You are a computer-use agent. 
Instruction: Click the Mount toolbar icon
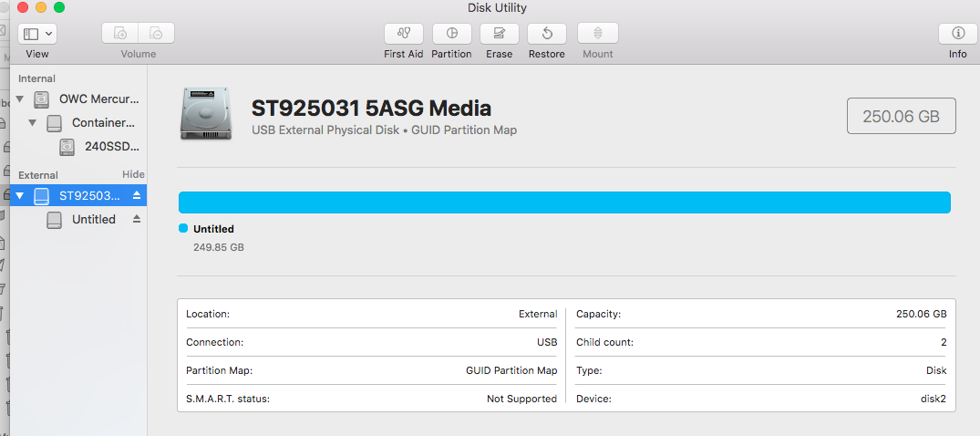pos(597,33)
